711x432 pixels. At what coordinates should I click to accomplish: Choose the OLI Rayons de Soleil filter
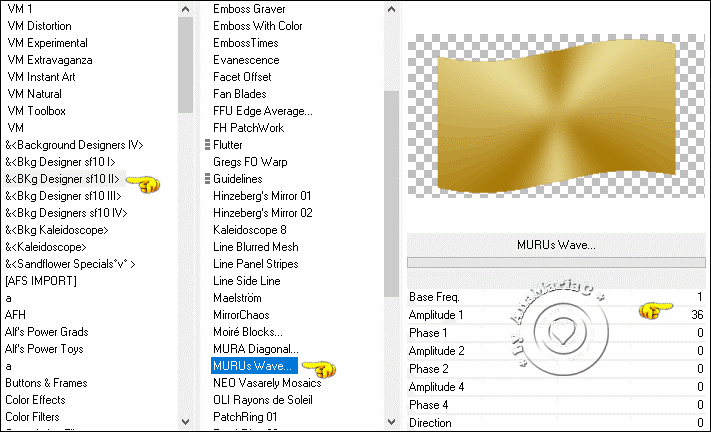263,400
